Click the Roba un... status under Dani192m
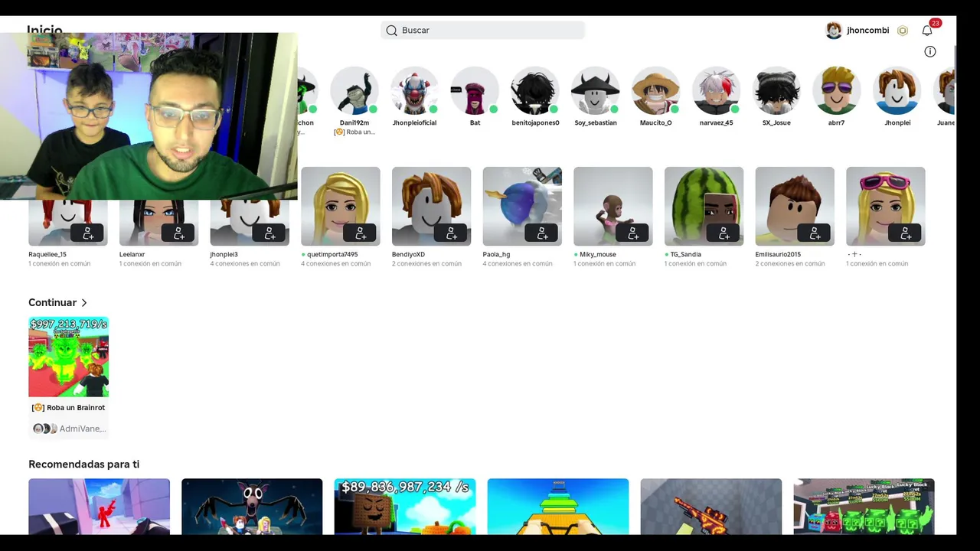The image size is (980, 551). 354,132
